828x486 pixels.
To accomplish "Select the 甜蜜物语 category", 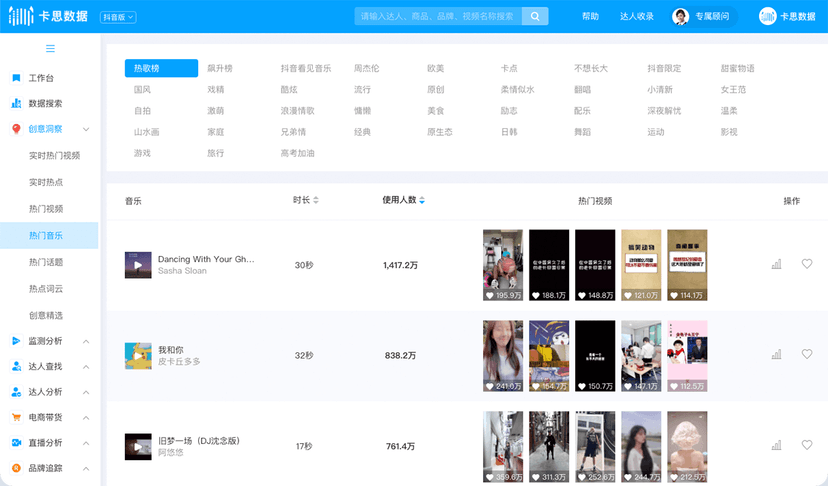I will click(x=738, y=68).
